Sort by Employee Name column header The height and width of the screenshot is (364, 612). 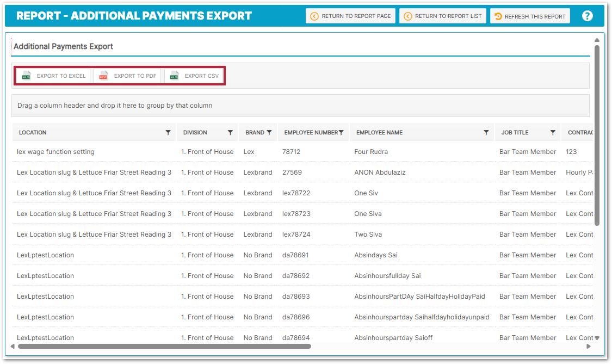[x=379, y=133]
